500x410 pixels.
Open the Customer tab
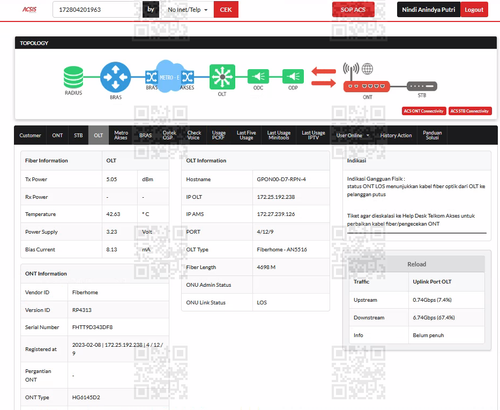pyautogui.click(x=30, y=135)
